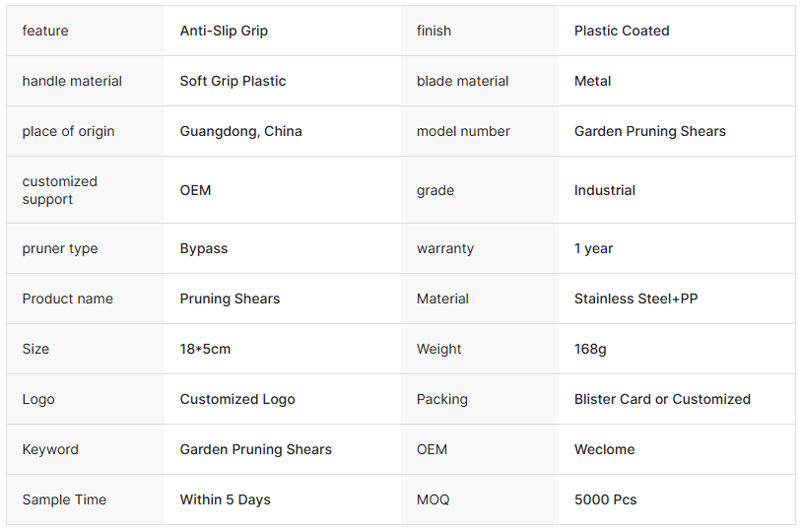Select the 'Stainless Steel+PP' material value
Image resolution: width=803 pixels, height=532 pixels.
(x=636, y=299)
